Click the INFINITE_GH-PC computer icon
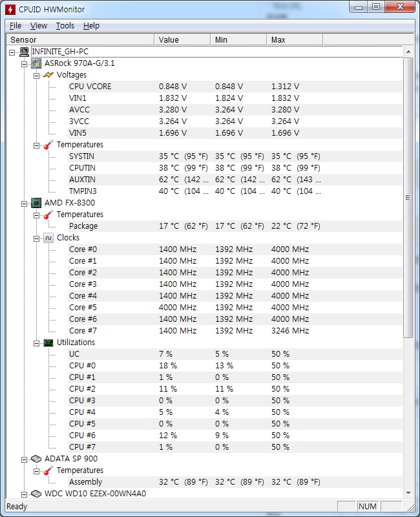The height and width of the screenshot is (517, 420). [25, 52]
